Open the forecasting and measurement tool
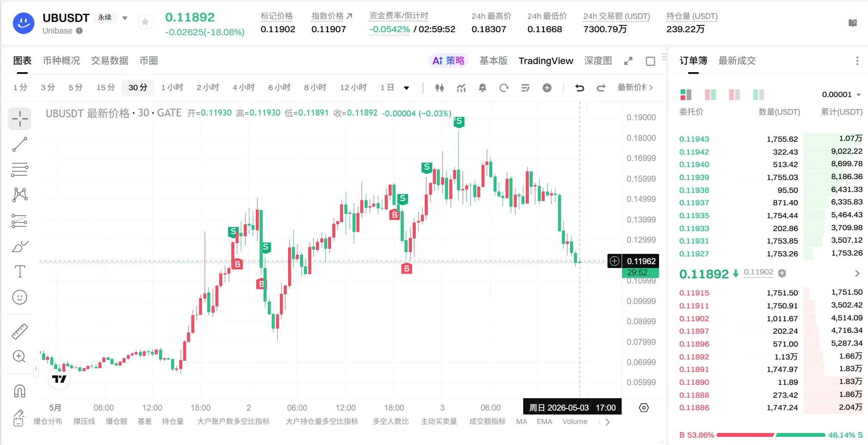The image size is (868, 445). coord(20,221)
